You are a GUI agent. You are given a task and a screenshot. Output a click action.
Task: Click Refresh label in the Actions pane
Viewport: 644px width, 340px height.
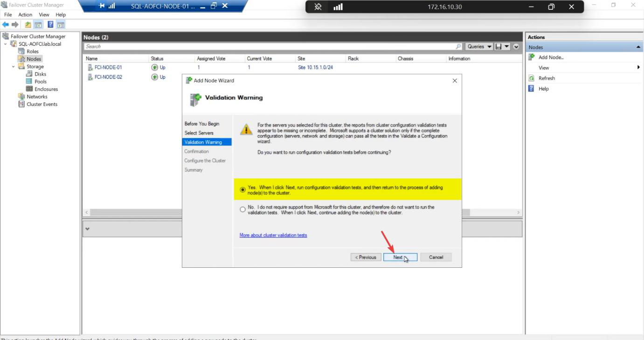click(547, 78)
